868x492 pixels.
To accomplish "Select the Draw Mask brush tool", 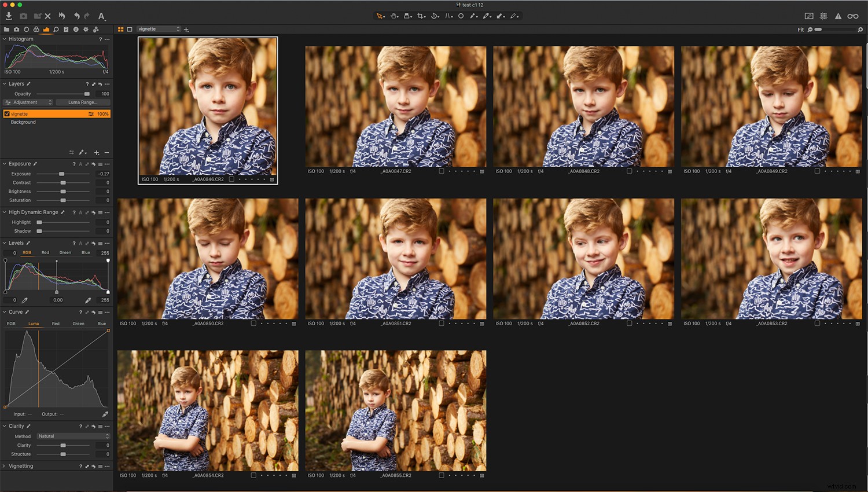I will [473, 16].
